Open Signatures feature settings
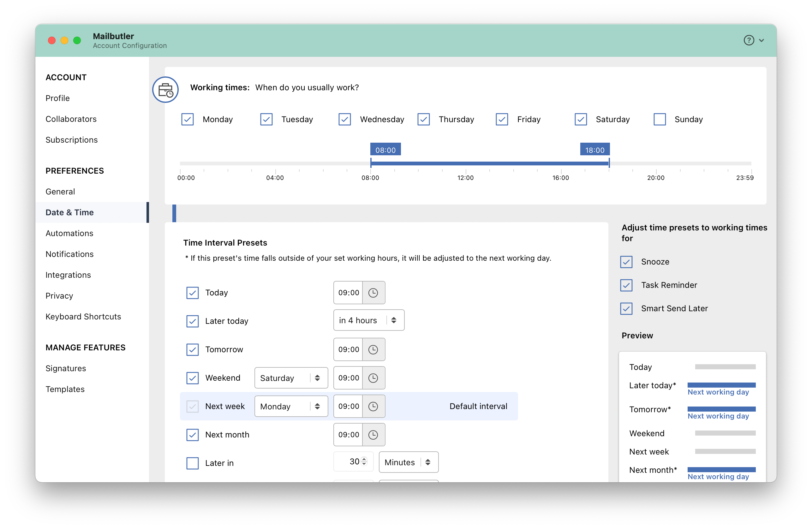Viewport: 812px width, 529px height. tap(66, 368)
